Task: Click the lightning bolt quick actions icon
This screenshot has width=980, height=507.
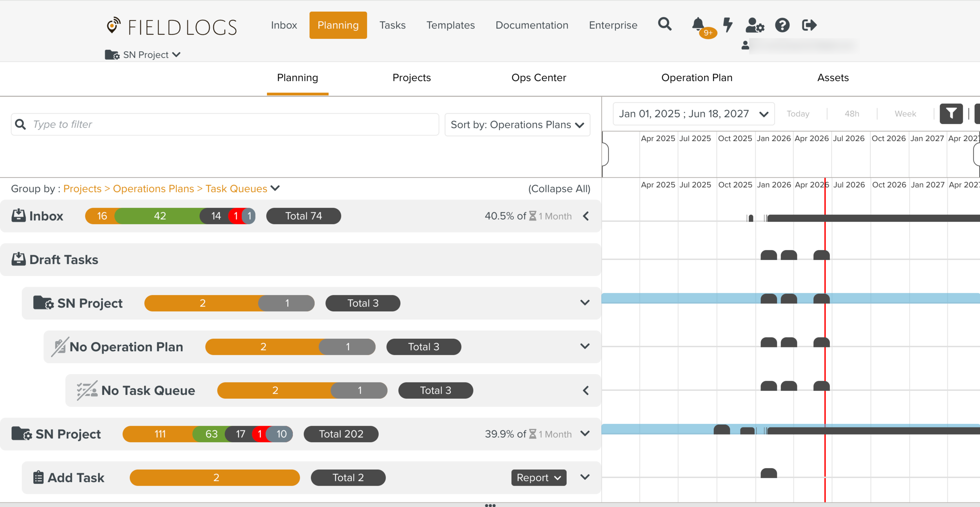Action: click(x=728, y=25)
